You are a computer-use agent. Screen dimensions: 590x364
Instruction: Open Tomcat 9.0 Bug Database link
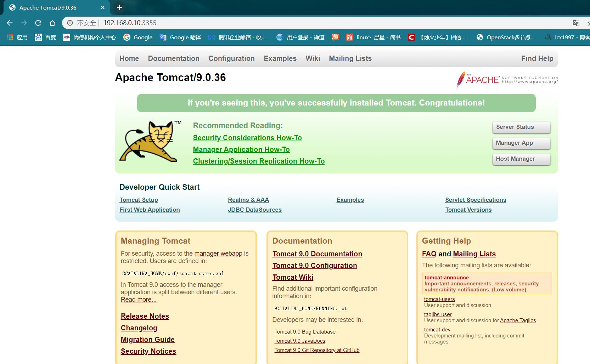click(x=305, y=332)
